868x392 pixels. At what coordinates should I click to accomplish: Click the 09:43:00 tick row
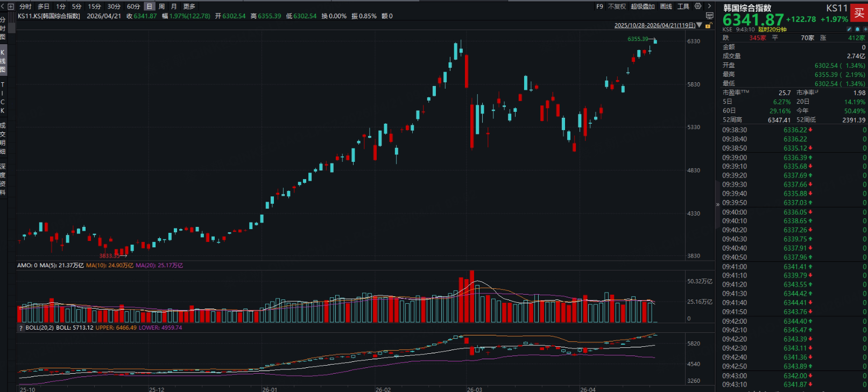point(794,376)
